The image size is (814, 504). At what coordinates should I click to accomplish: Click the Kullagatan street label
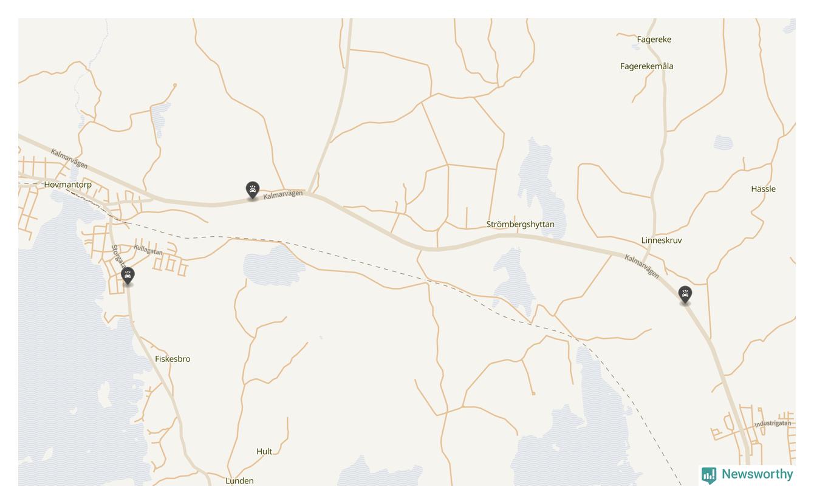pyautogui.click(x=148, y=250)
